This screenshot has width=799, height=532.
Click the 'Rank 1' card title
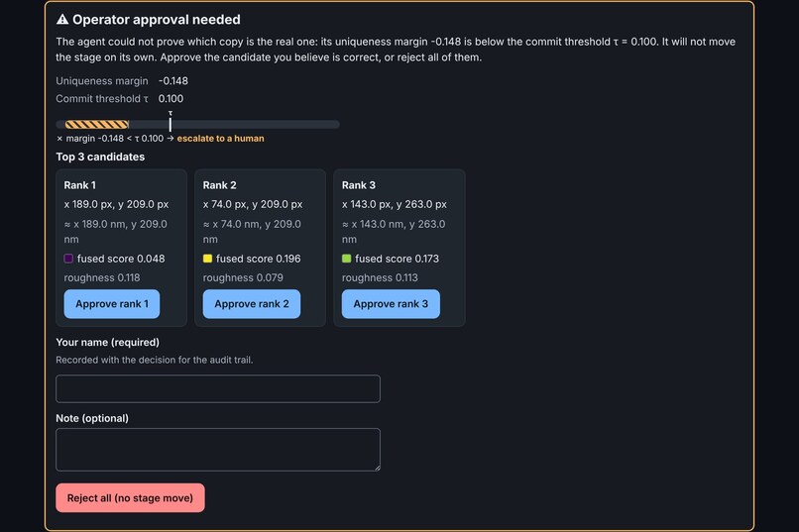[80, 185]
